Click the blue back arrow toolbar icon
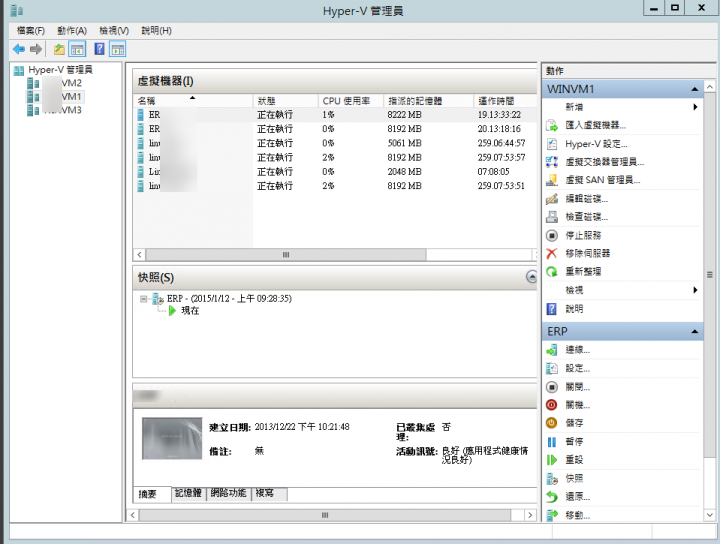The width and height of the screenshot is (720, 544). (19, 49)
